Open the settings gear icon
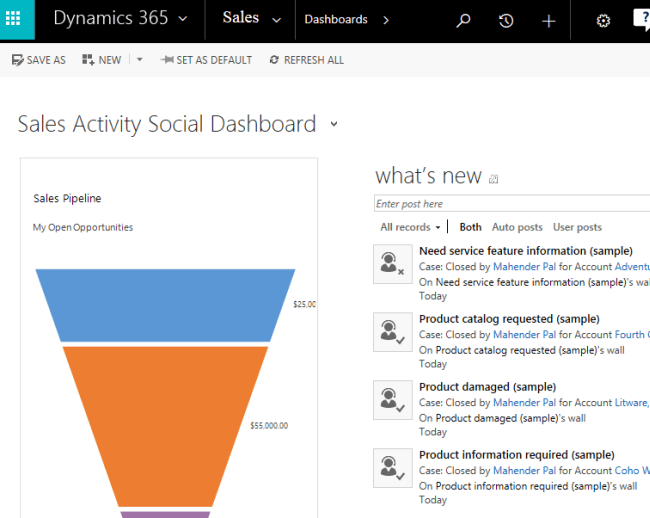The height and width of the screenshot is (518, 650). [603, 20]
